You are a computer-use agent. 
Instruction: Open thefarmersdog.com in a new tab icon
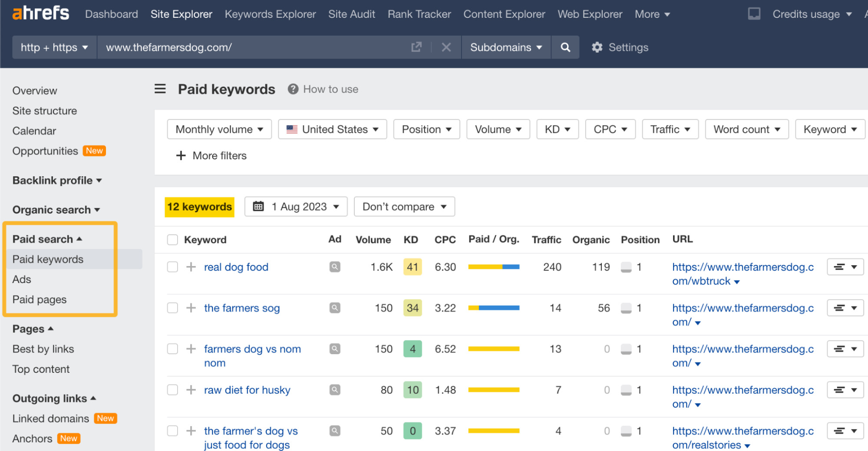(x=416, y=47)
